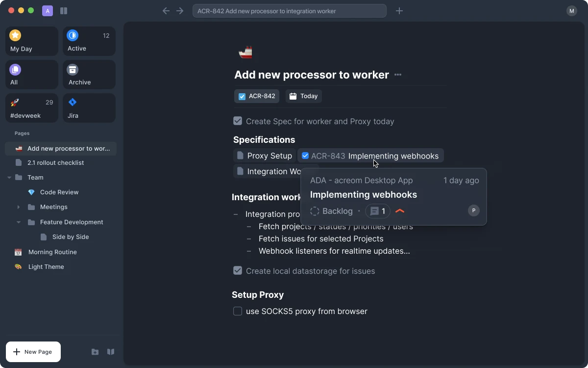Click the orange urgent priority icon
The image size is (588, 368).
pyautogui.click(x=400, y=211)
